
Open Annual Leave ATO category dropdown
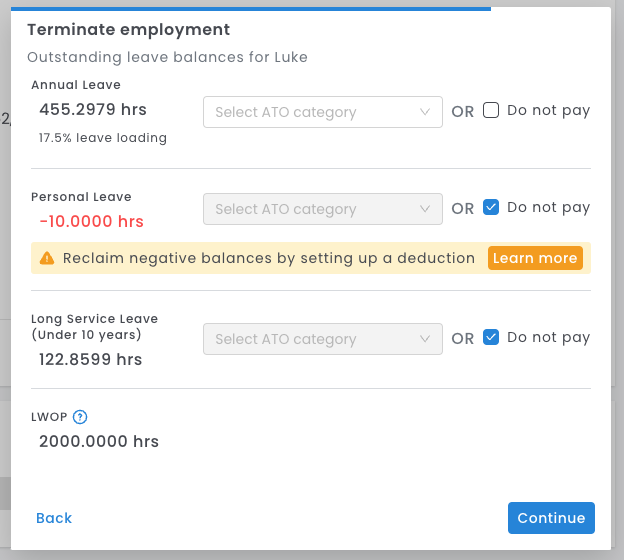322,112
